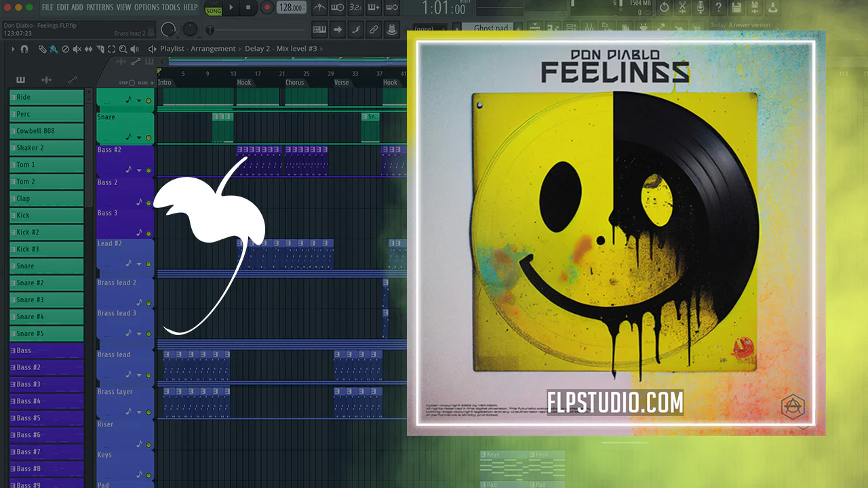Mute the Lead #2 playlist track
Viewport: 868px width, 488px height.
tap(149, 264)
